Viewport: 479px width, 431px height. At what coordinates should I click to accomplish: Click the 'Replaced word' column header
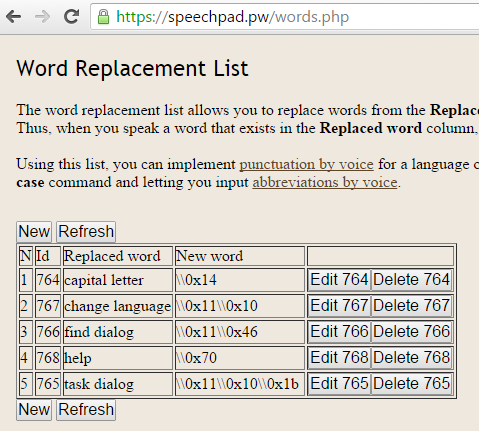tap(118, 256)
